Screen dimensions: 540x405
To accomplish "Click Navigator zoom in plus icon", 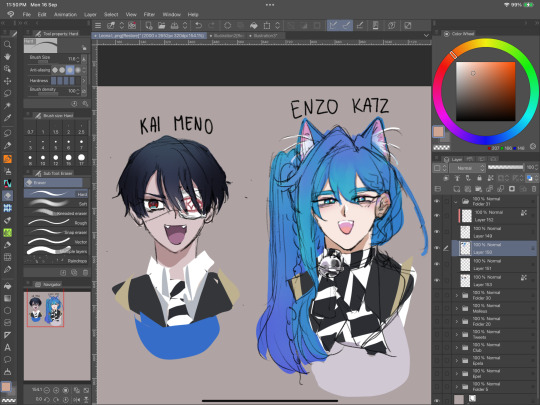I will [x=56, y=390].
